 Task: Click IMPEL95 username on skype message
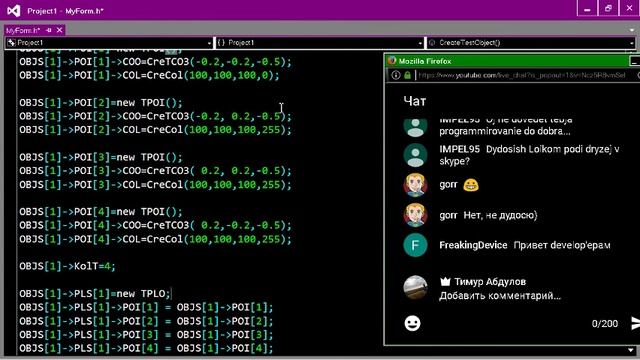(x=460, y=149)
